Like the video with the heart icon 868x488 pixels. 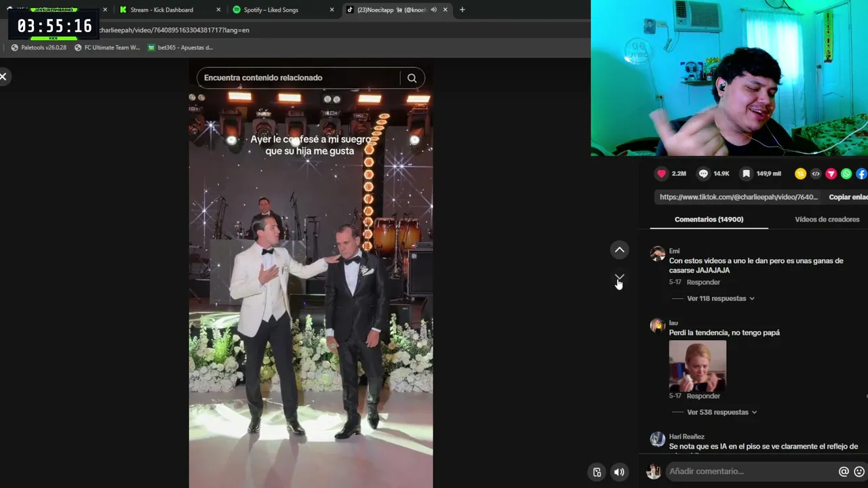click(661, 174)
